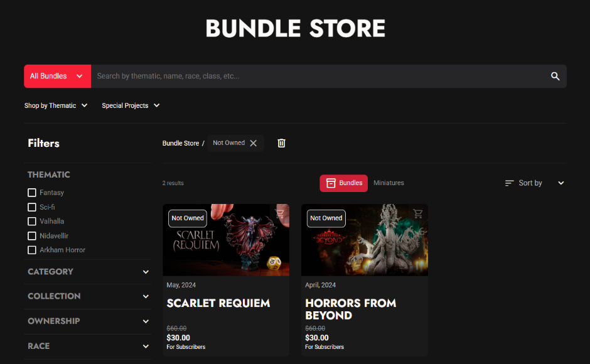
Task: Add Scarlet Requiem to cart
Action: (279, 213)
